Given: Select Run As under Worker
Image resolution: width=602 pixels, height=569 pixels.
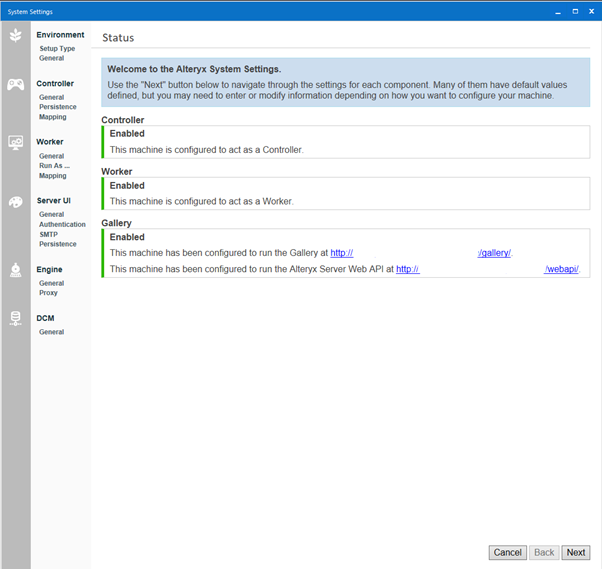Looking at the screenshot, I should [x=55, y=165].
